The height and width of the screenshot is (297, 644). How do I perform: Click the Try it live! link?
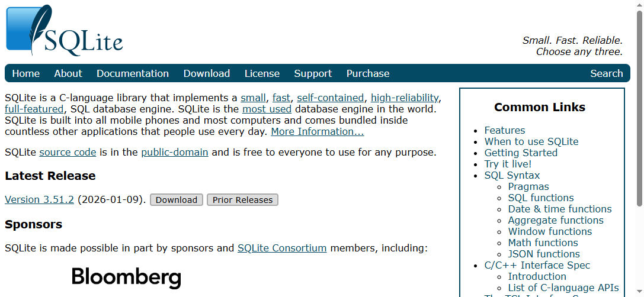click(508, 164)
